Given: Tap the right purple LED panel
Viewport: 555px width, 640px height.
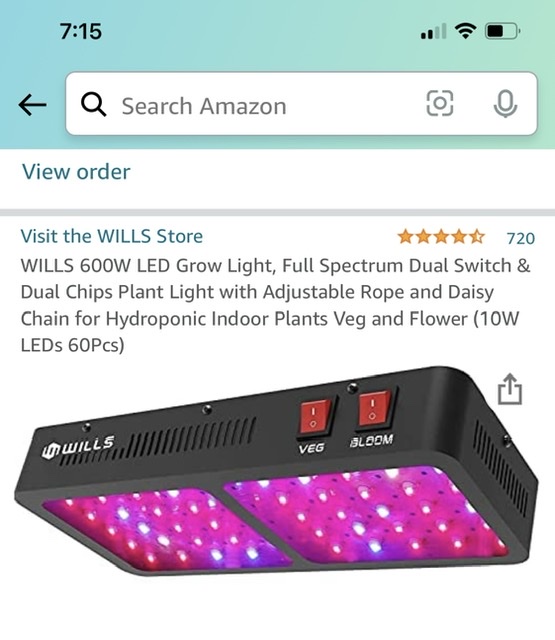Looking at the screenshot, I should (x=367, y=514).
